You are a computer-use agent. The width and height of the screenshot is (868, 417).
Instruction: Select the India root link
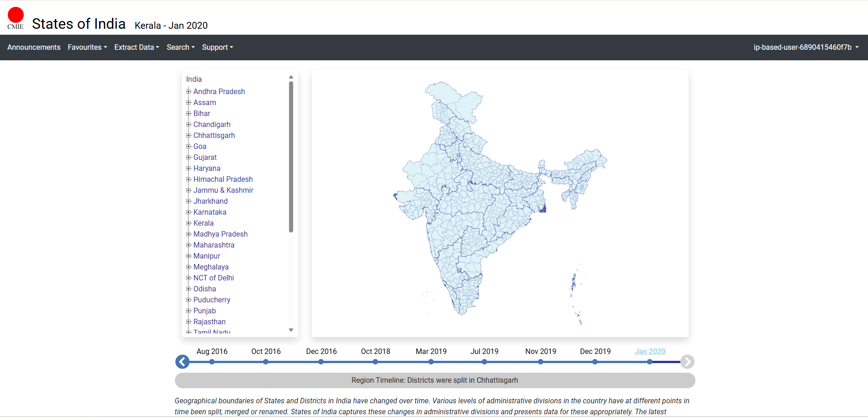tap(194, 79)
